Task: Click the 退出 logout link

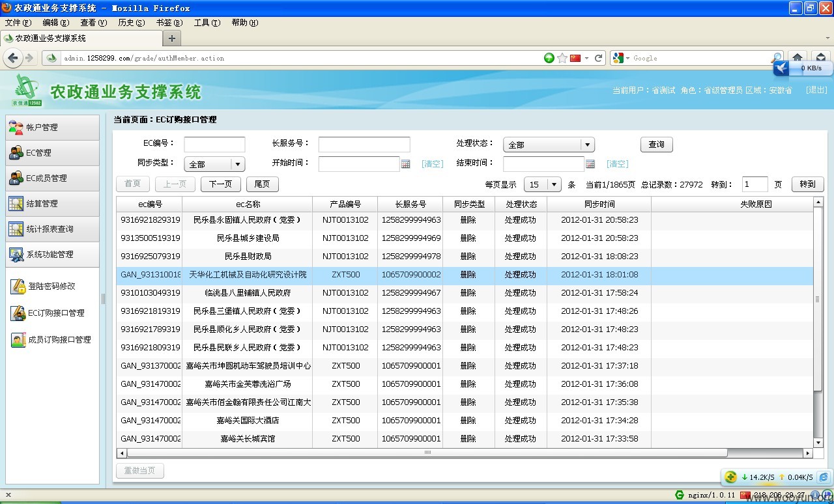Action: pyautogui.click(x=816, y=91)
